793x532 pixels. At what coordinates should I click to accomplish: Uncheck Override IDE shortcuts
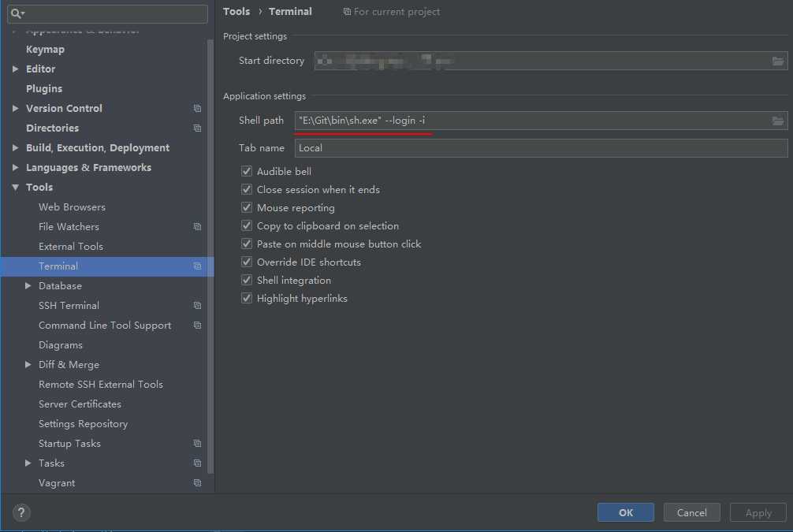tap(246, 262)
